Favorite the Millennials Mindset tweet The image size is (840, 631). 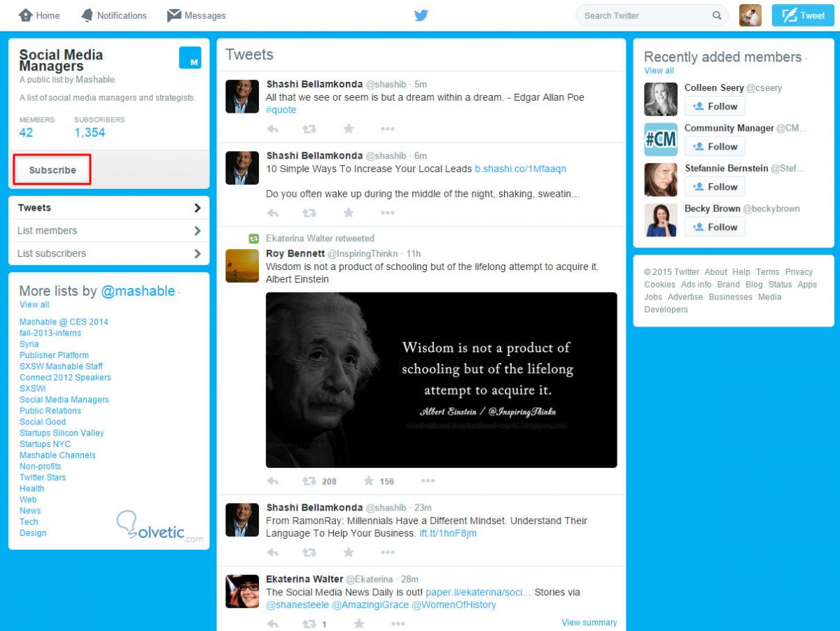[349, 552]
